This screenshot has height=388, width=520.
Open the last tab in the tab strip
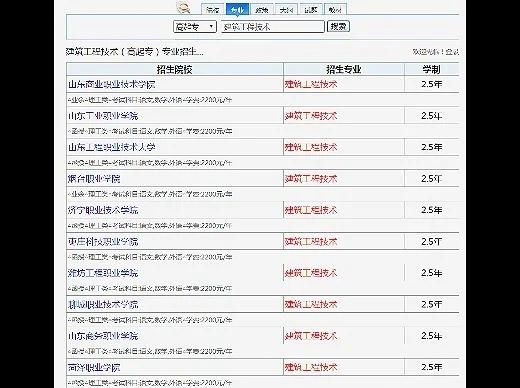335,9
